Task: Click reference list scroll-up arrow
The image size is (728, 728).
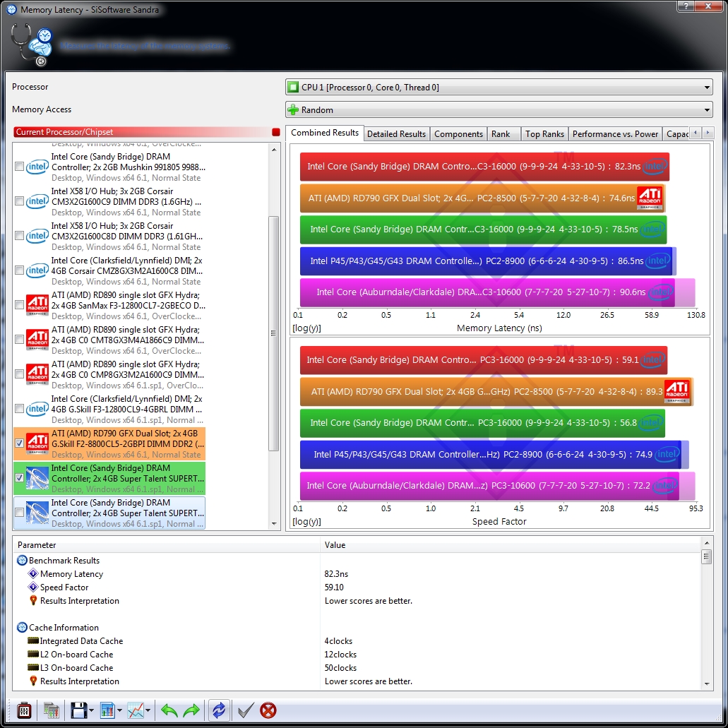Action: point(274,150)
